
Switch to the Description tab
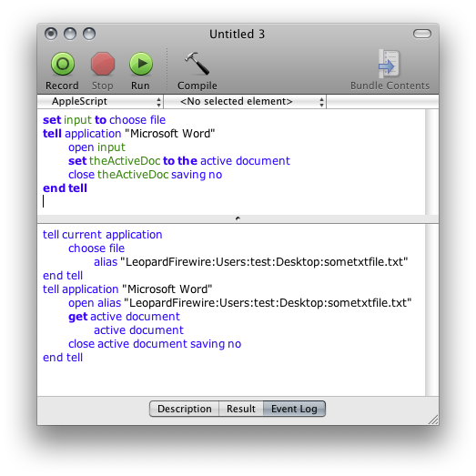click(x=184, y=409)
